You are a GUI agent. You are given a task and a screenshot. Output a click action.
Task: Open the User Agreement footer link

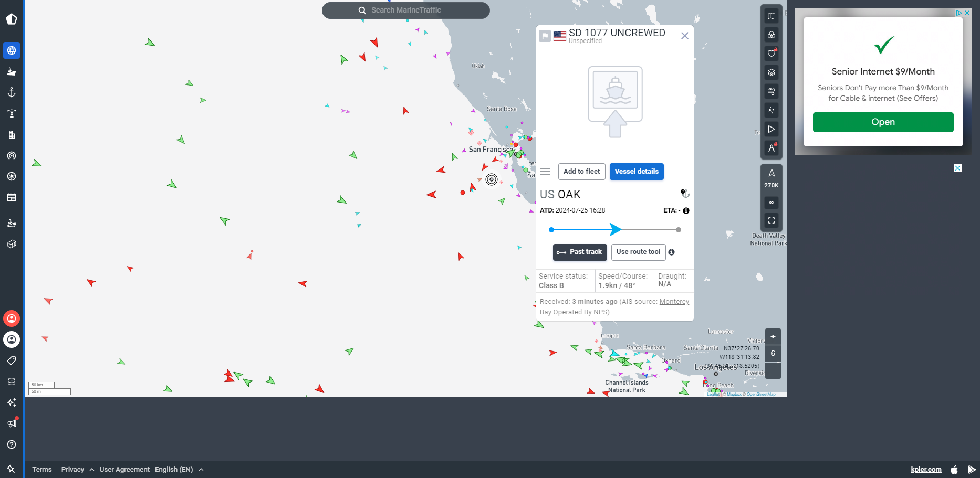pyautogui.click(x=124, y=470)
